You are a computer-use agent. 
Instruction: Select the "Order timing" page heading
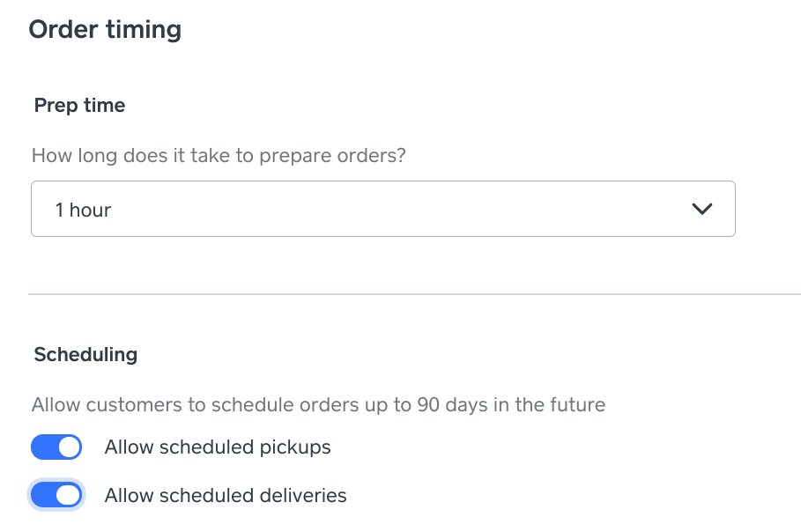[x=105, y=30]
